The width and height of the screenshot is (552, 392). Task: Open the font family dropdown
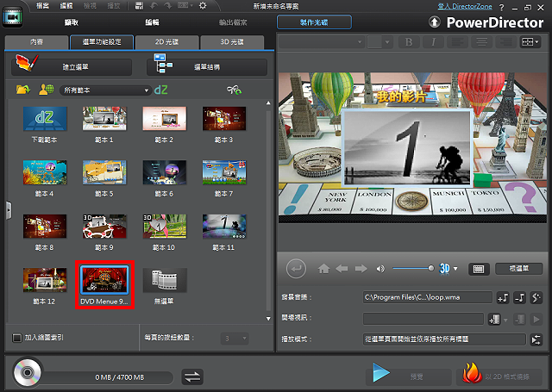click(x=321, y=42)
